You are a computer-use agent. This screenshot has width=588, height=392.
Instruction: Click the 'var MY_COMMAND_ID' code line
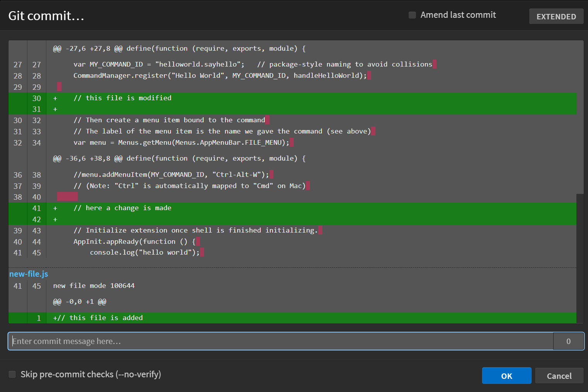tap(253, 64)
